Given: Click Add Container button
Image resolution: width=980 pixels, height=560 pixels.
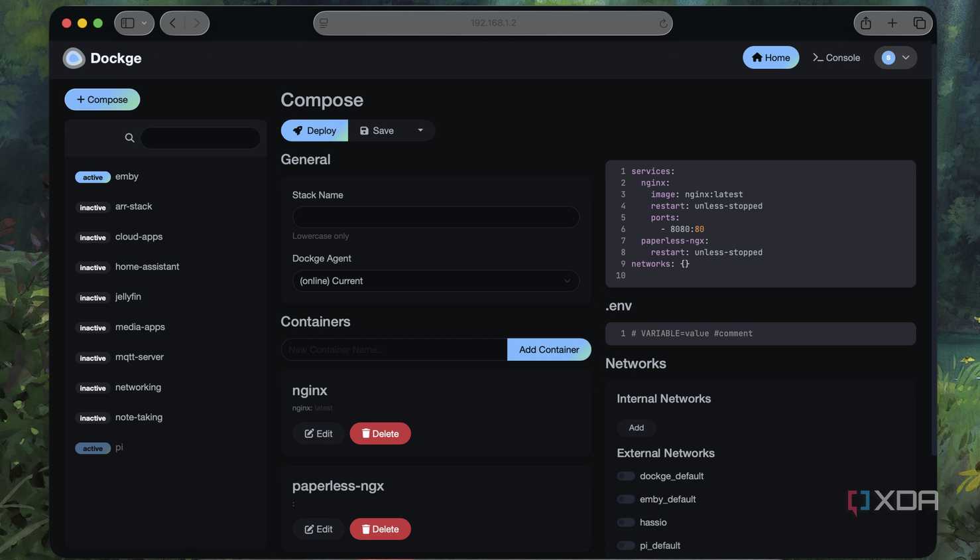Looking at the screenshot, I should 549,350.
